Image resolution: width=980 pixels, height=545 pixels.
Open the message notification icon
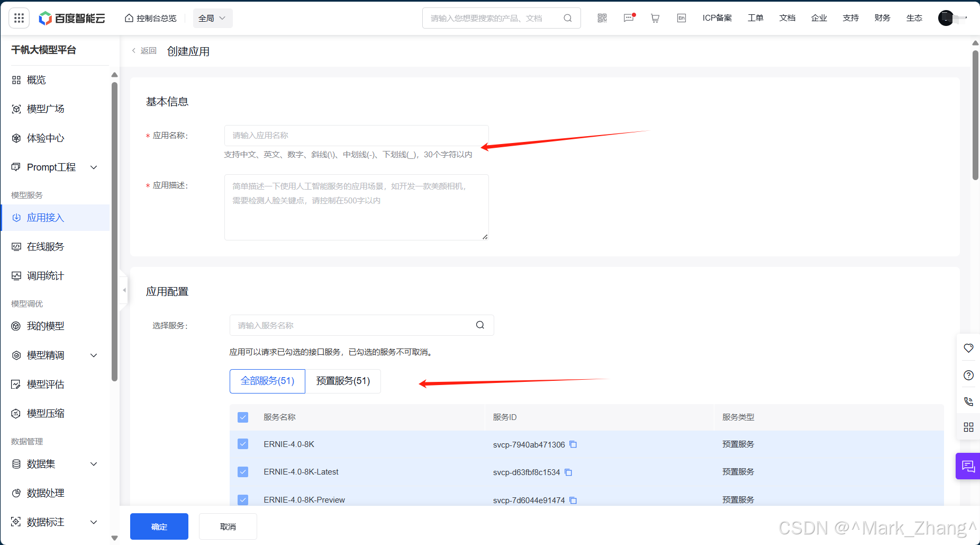click(629, 18)
